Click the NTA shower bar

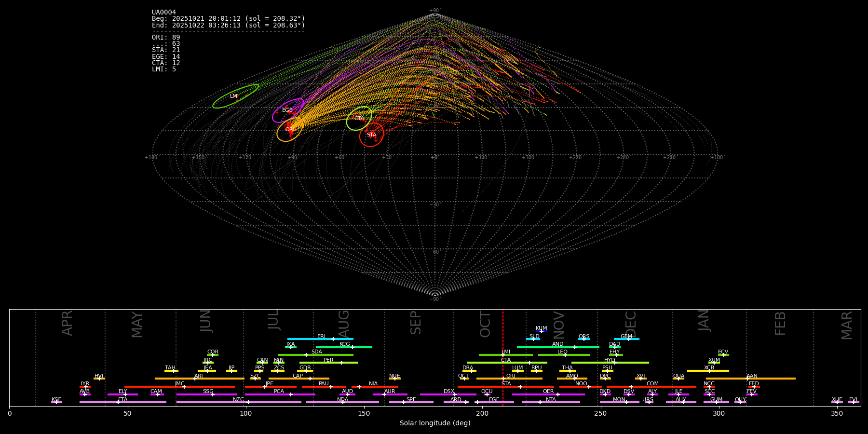(x=551, y=402)
